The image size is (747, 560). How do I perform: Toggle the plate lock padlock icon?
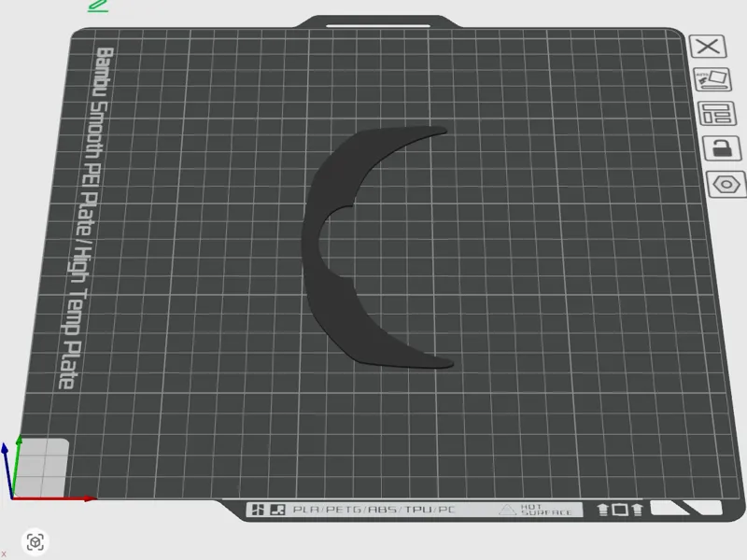(722, 148)
